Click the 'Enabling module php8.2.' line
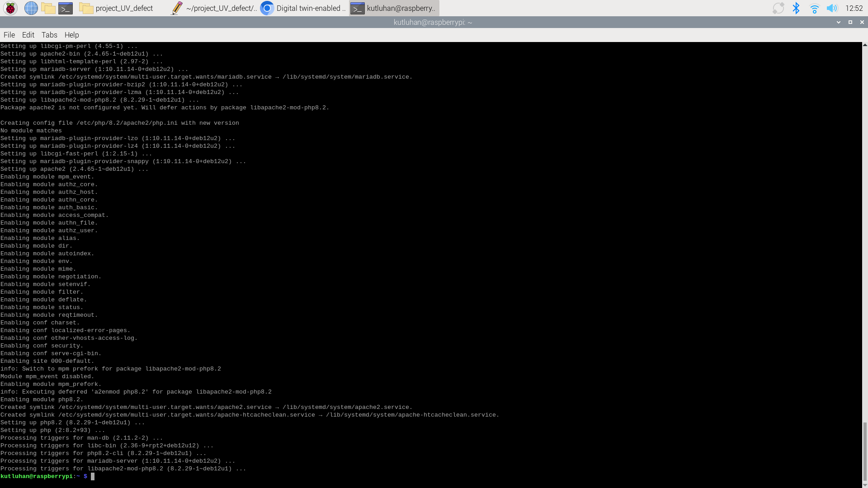 42,399
